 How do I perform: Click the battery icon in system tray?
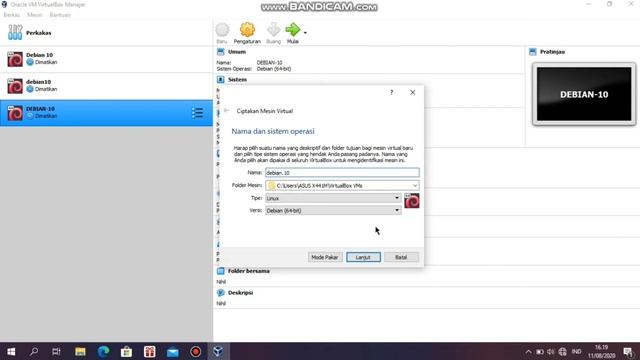click(540, 352)
